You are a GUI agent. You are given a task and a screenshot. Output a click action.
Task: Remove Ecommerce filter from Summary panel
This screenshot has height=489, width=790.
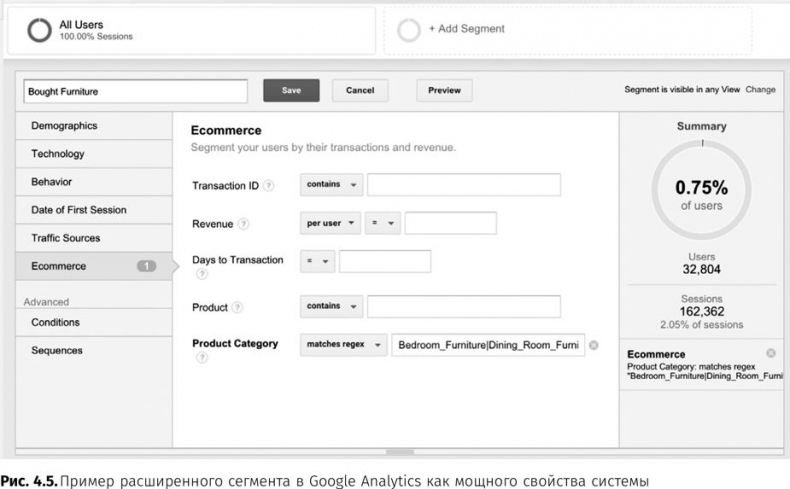[x=770, y=354]
